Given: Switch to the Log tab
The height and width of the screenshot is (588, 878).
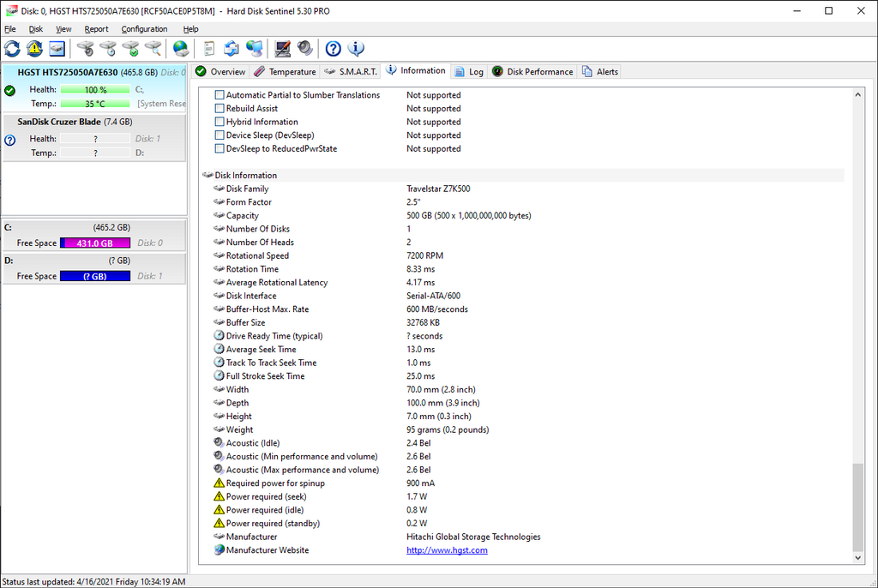Looking at the screenshot, I should (469, 72).
